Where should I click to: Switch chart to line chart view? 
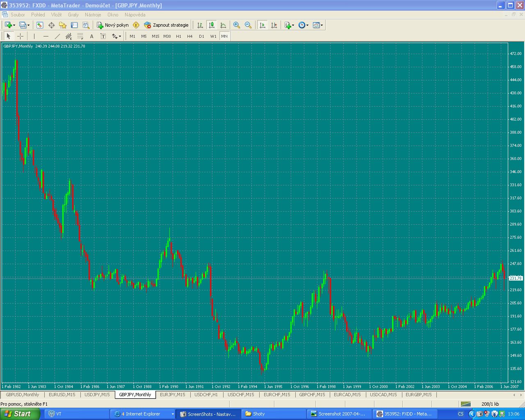223,25
